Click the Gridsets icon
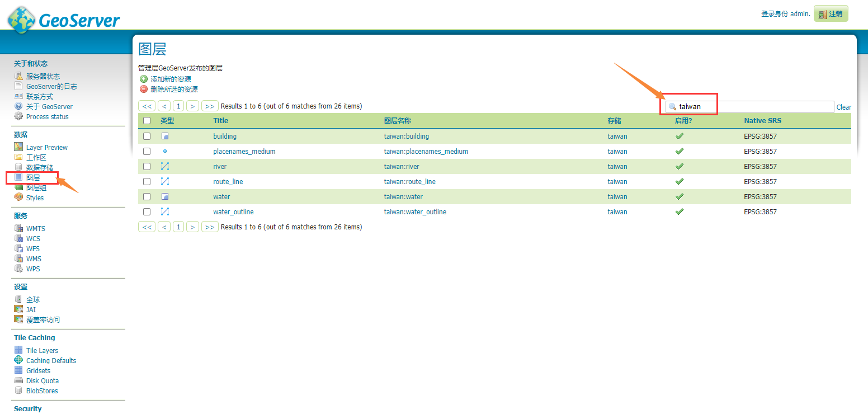Image resolution: width=868 pixels, height=414 pixels. tap(18, 370)
